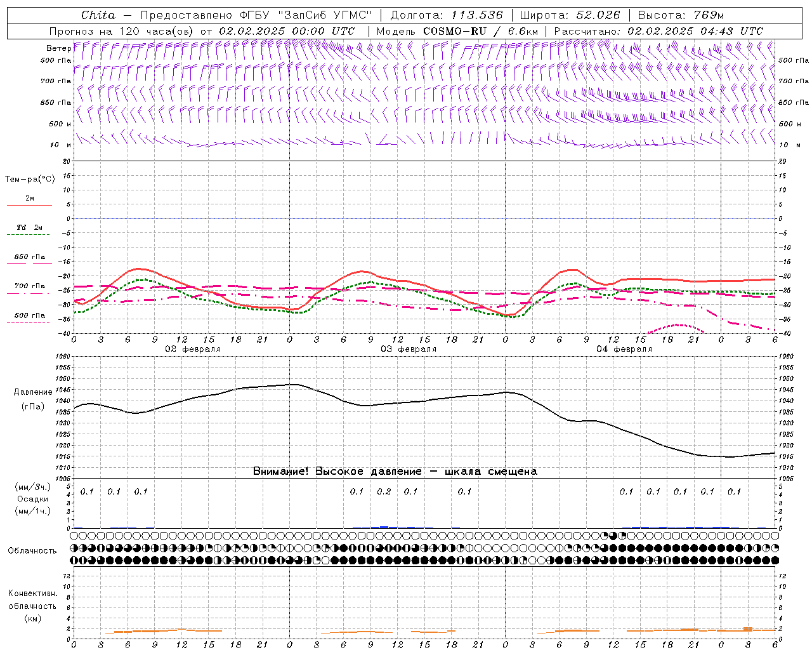Select the elevation text Высота: 769м
This screenshot has height=650, width=812.
[681, 15]
